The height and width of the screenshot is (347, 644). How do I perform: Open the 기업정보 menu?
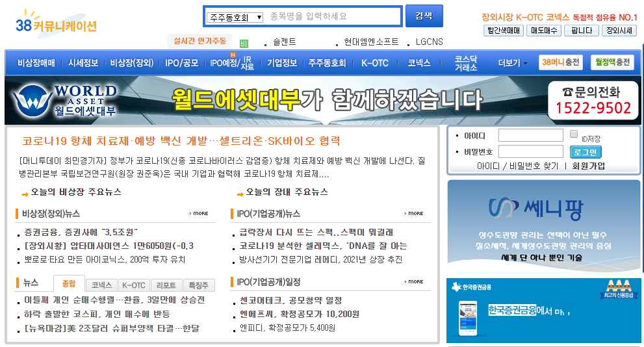click(x=282, y=63)
